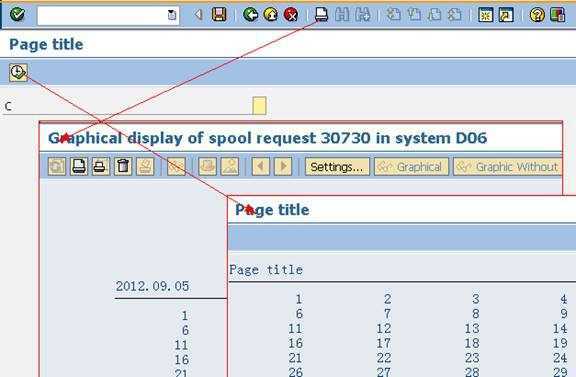The width and height of the screenshot is (576, 377).
Task: Open the Customize local layout icon
Action: pyautogui.click(x=557, y=15)
